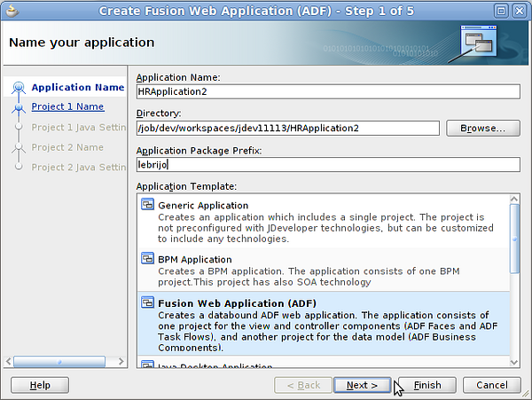This screenshot has height=400, width=532.
Task: Open the Project 1 Name step link
Action: point(67,107)
